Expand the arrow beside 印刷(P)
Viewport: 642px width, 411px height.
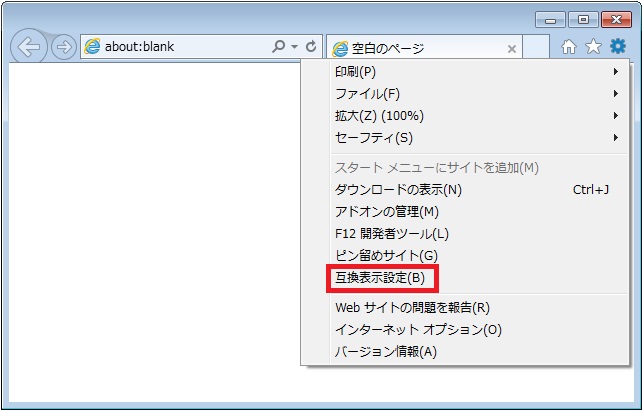pos(616,72)
